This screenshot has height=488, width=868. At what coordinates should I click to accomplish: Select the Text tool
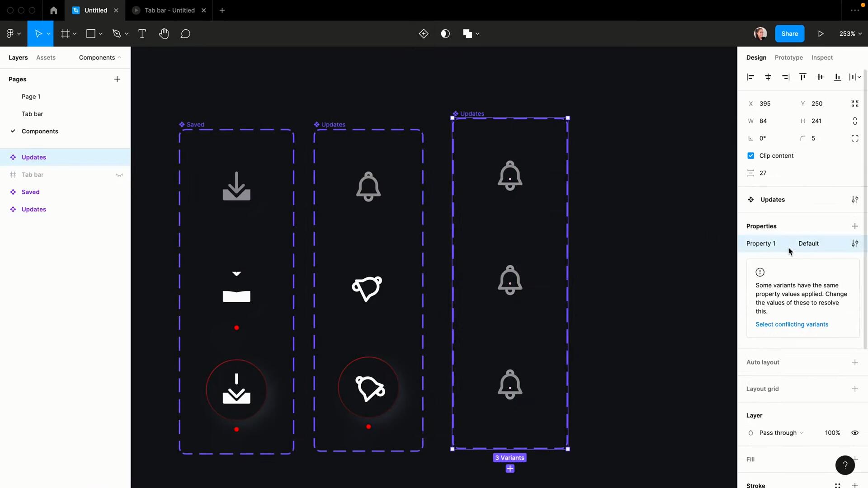pyautogui.click(x=142, y=34)
